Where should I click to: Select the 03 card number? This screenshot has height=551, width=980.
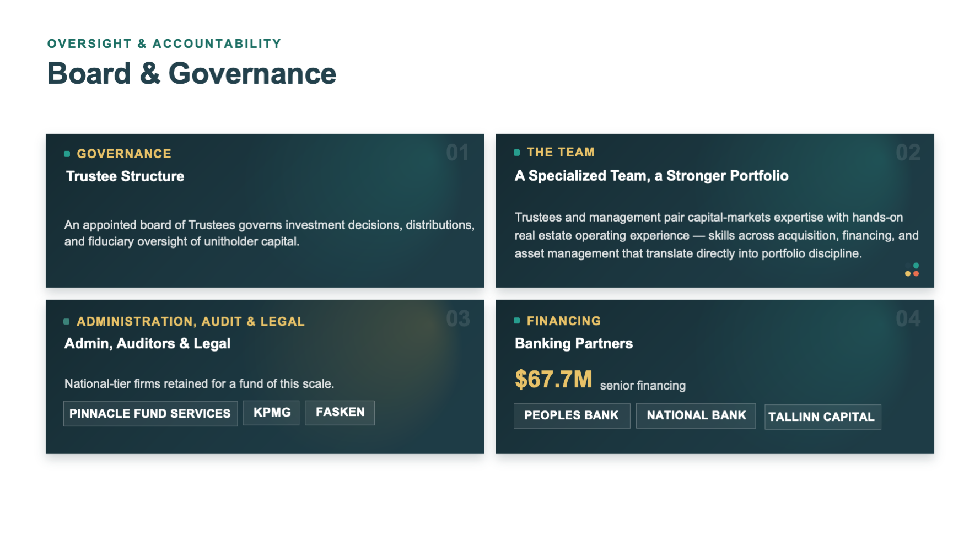click(458, 318)
